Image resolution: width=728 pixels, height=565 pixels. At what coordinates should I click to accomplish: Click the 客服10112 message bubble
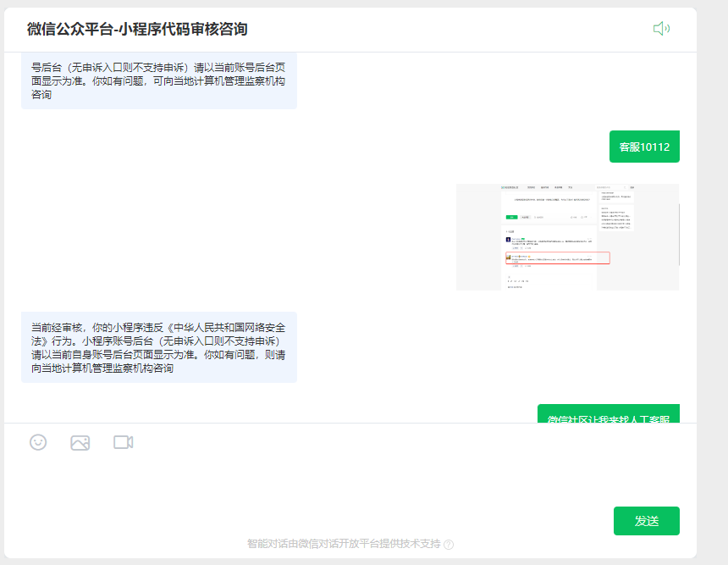tap(644, 147)
